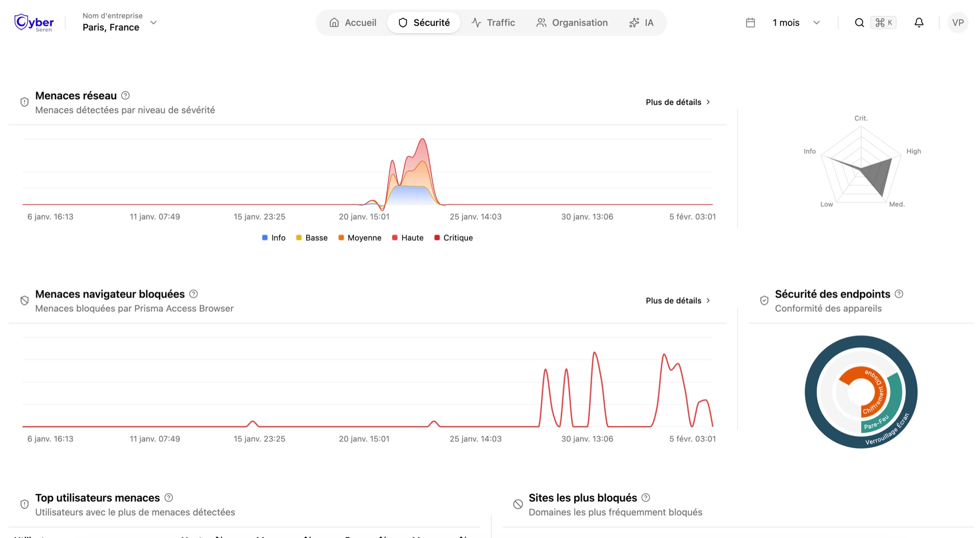
Task: Switch to the Organisation tab
Action: click(x=572, y=23)
